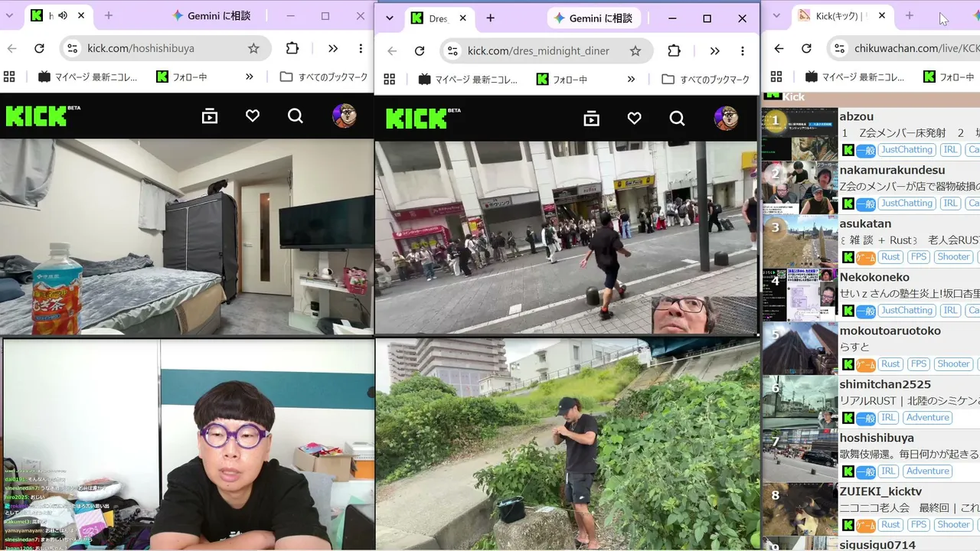The height and width of the screenshot is (551, 980).
Task: Go back in the chikuwachan window
Action: (x=779, y=48)
